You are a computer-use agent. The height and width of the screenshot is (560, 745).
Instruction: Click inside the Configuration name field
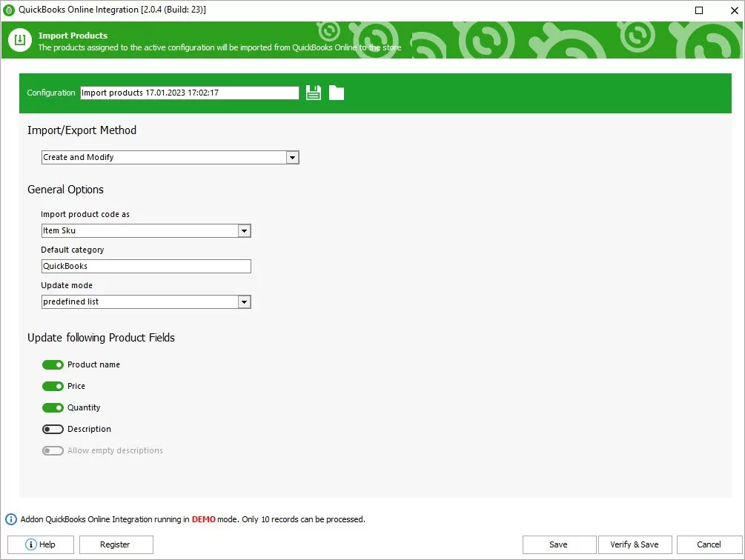point(188,92)
